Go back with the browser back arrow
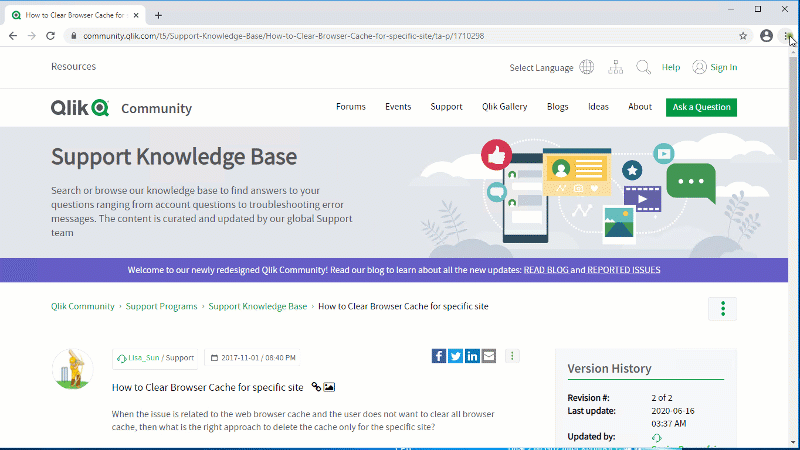Viewport: 800px width, 450px height. pyautogui.click(x=13, y=36)
